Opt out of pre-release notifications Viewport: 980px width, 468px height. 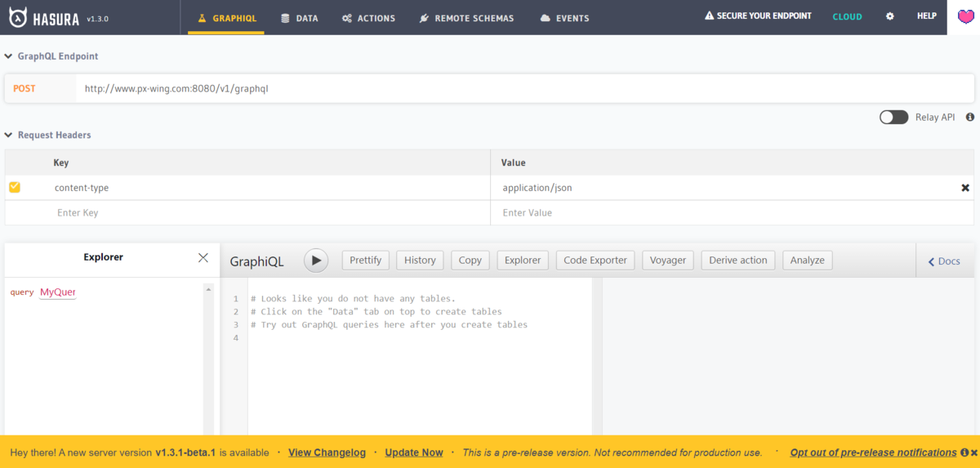click(x=873, y=452)
